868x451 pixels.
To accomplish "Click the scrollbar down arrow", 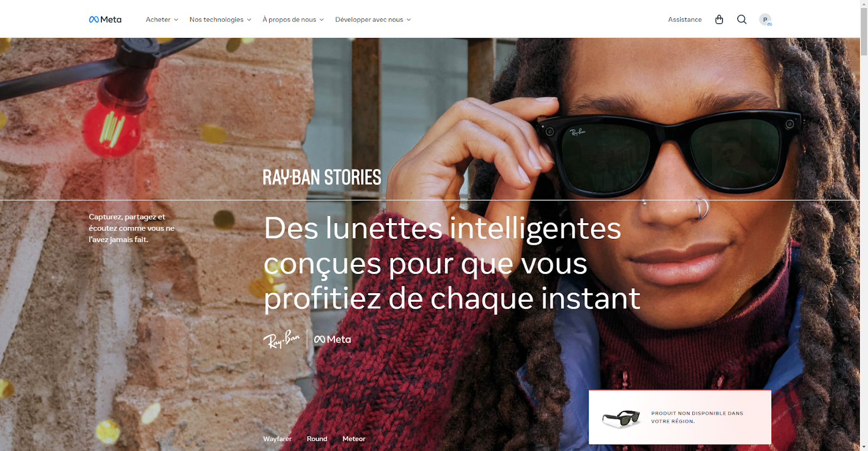I will (864, 447).
